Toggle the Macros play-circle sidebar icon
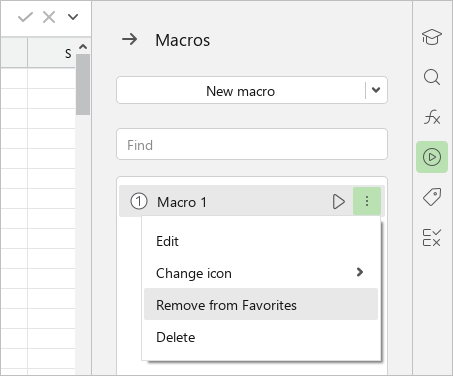 coord(432,157)
